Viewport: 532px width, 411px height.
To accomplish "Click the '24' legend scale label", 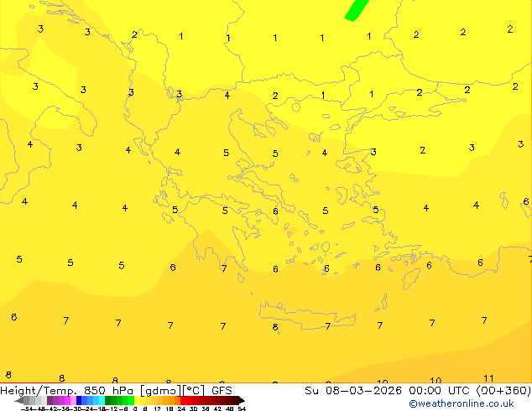I will [x=181, y=408].
